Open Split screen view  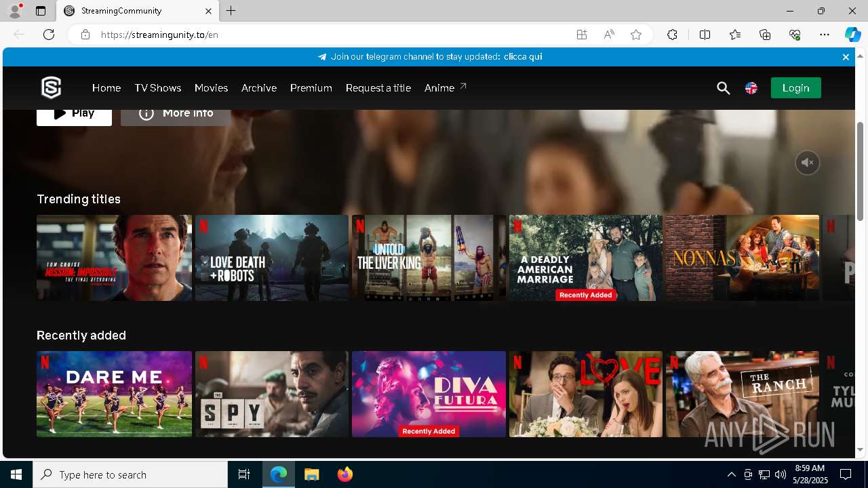coord(705,35)
